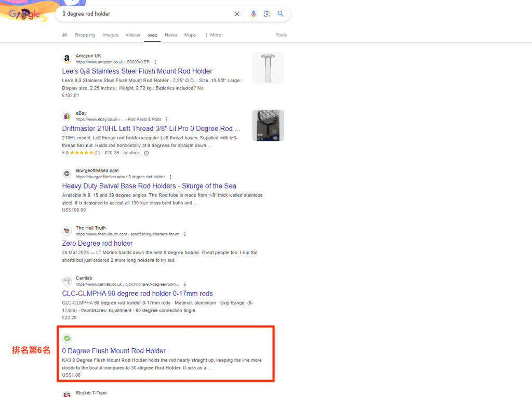Click The Hull Truth site name
Image resolution: width=532 pixels, height=397 pixels.
pos(90,228)
